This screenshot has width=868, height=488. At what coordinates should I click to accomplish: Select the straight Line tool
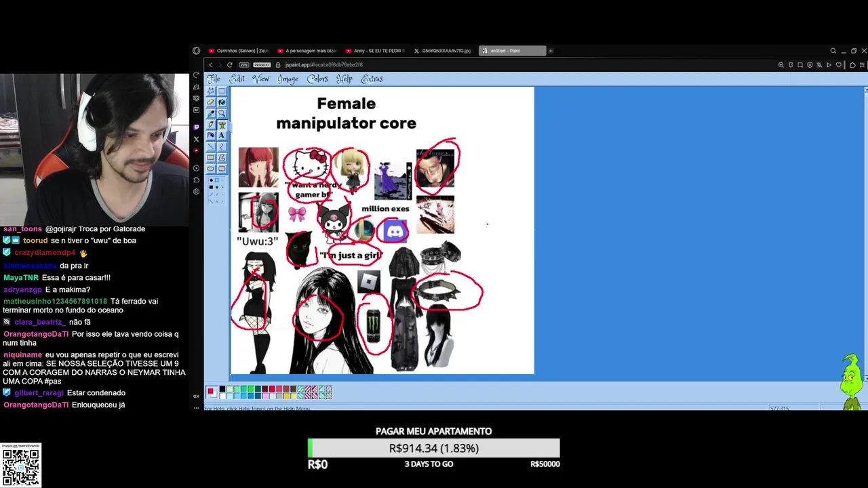210,146
